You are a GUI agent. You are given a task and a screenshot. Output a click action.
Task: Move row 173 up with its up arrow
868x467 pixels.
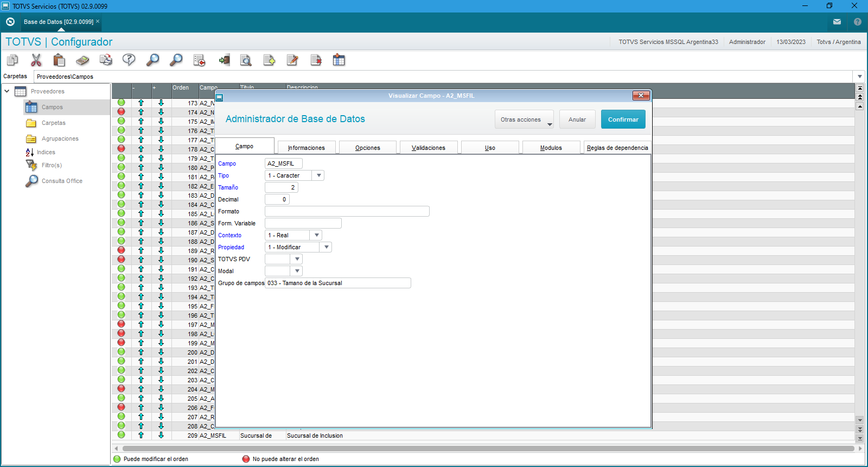tap(141, 103)
